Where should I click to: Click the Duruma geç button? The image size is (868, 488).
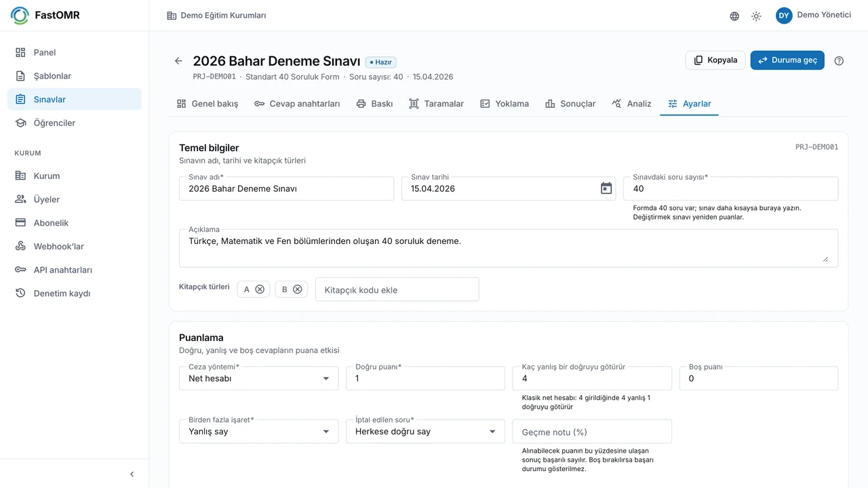(787, 60)
